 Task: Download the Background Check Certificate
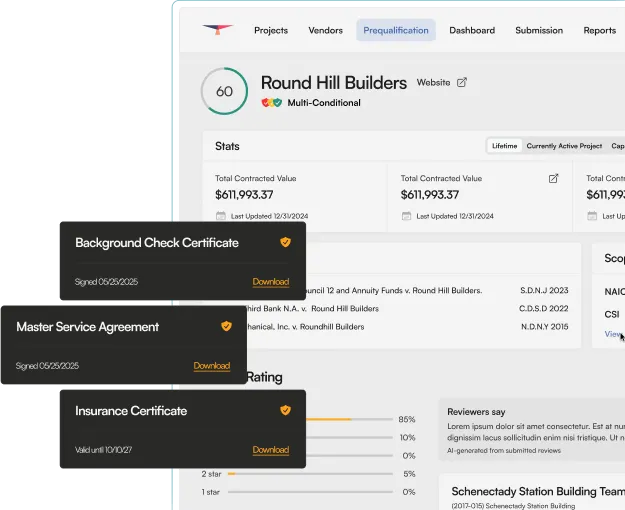tap(271, 282)
